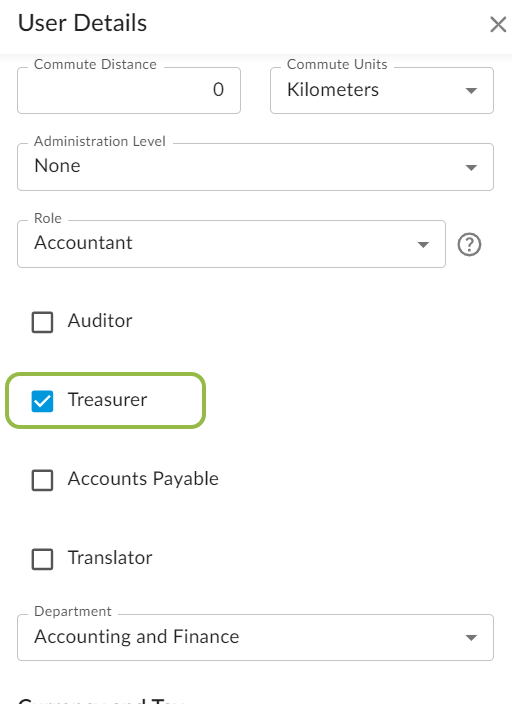Click the Treasurer label text
512x704 pixels.
click(x=107, y=400)
